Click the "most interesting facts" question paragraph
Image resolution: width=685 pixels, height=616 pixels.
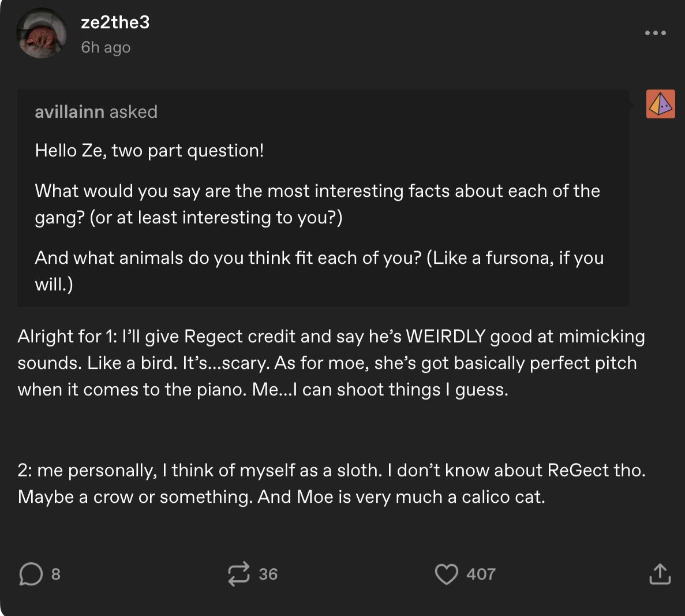point(317,204)
